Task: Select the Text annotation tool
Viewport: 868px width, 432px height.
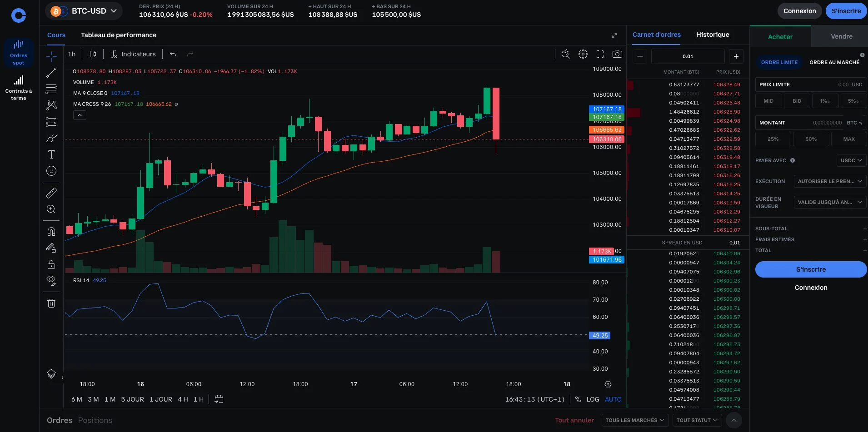Action: click(51, 154)
